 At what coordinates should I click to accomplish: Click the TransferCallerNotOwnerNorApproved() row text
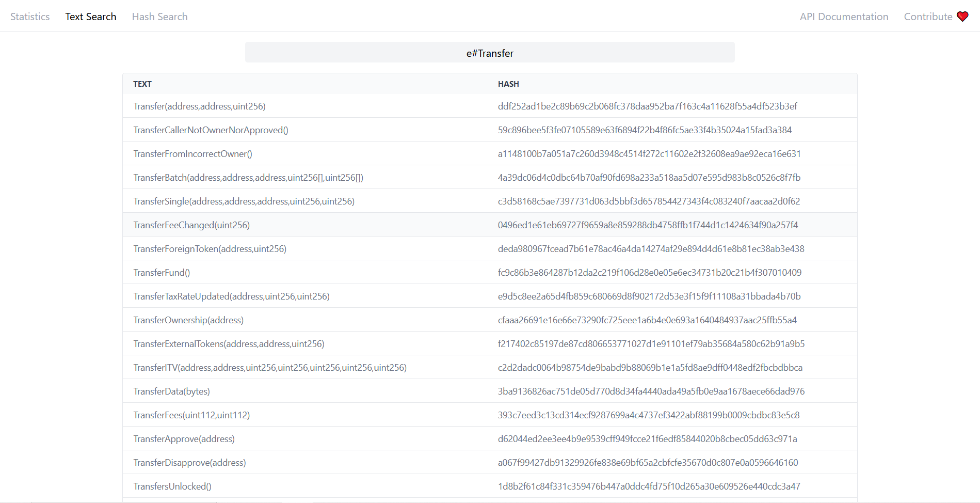coord(211,130)
